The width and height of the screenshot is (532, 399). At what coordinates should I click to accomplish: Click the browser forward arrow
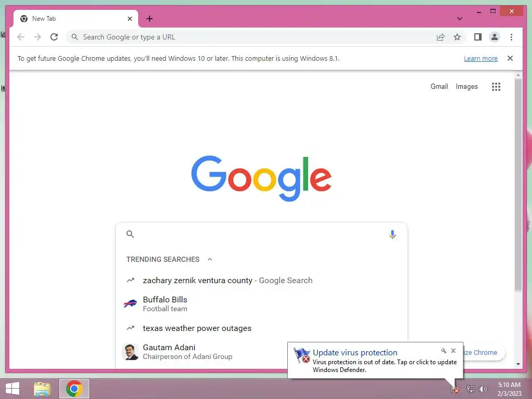37,37
